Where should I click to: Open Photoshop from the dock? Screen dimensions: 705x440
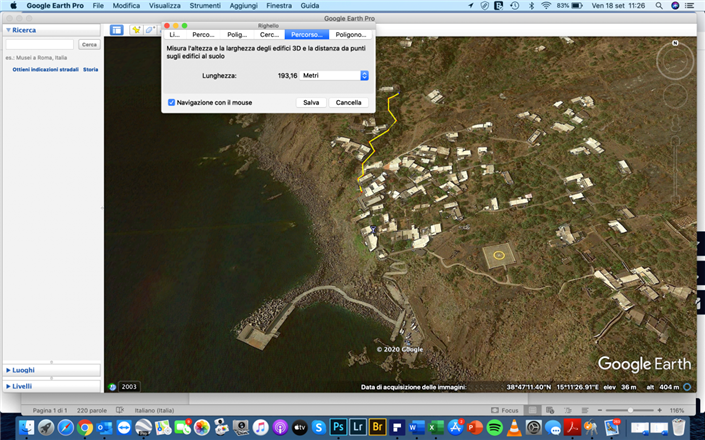339,427
